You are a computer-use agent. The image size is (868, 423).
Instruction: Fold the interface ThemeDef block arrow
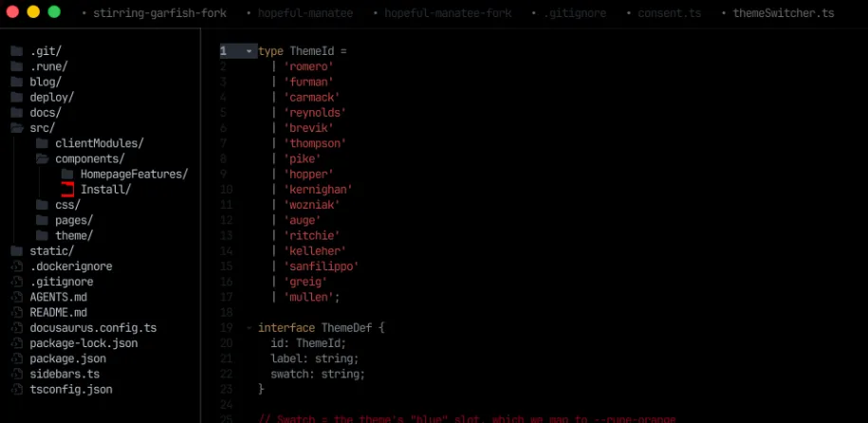[x=249, y=328]
